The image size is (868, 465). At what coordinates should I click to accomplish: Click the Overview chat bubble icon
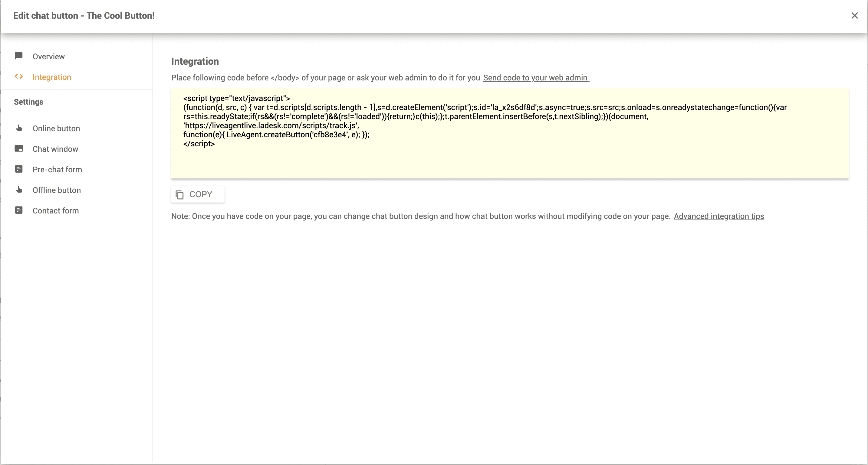[x=19, y=56]
